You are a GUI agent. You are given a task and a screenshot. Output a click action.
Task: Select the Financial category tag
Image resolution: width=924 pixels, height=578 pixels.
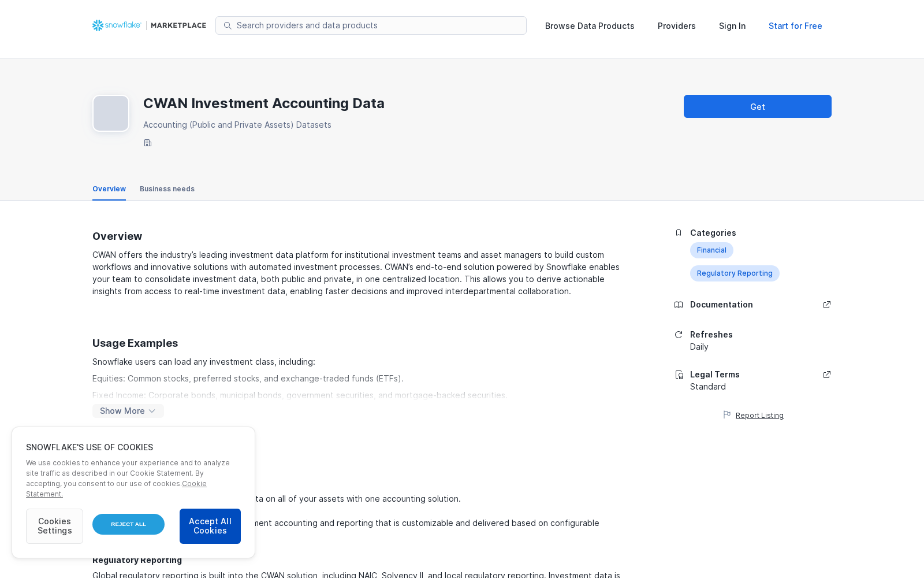(711, 250)
